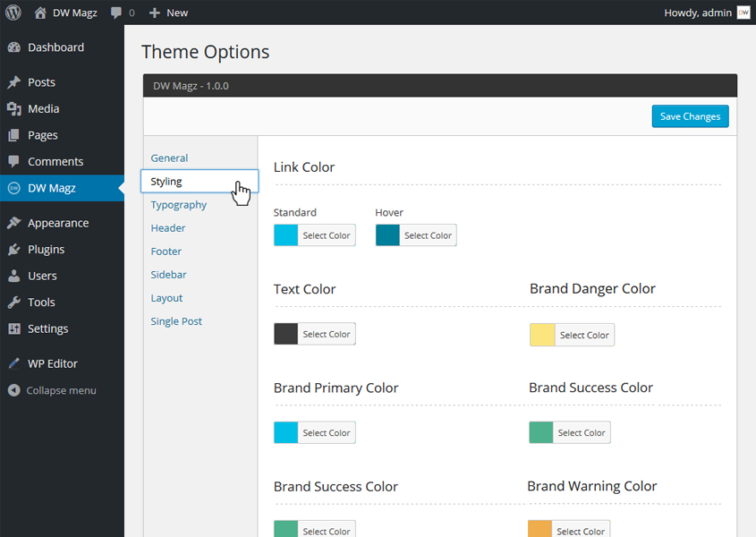Click the Settings sliders icon

tap(14, 328)
